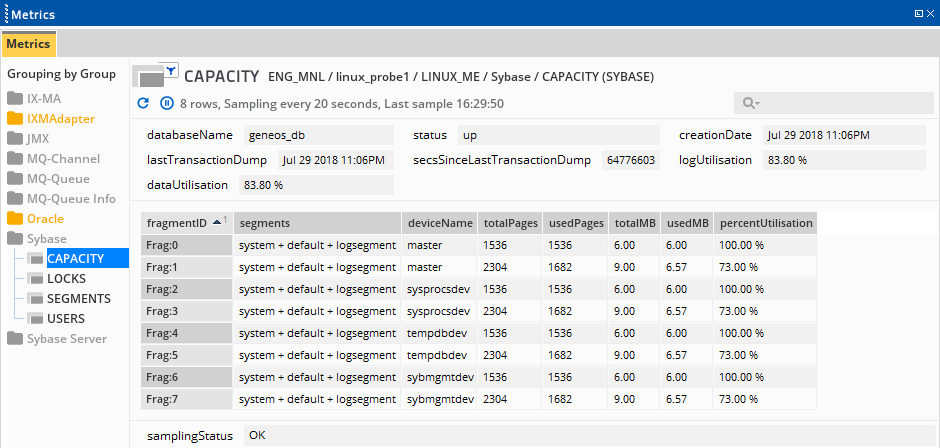940x448 pixels.
Task: Select the Sybase Server group
Action: 67,339
